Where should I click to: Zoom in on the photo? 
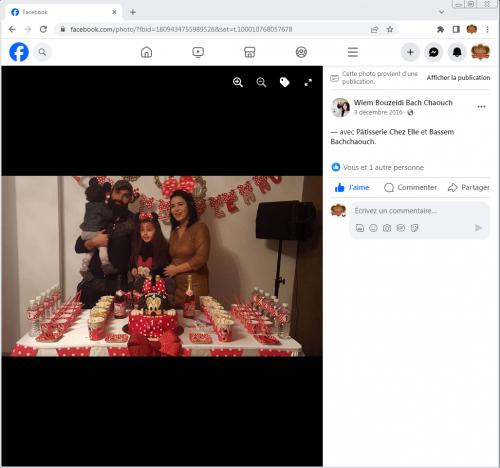(x=238, y=82)
